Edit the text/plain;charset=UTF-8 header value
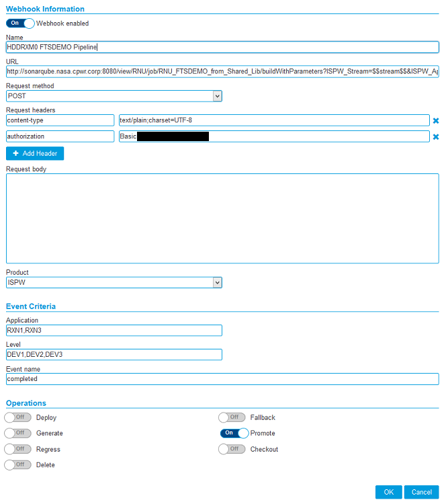Screen dimensions: 446x504 click(x=274, y=120)
